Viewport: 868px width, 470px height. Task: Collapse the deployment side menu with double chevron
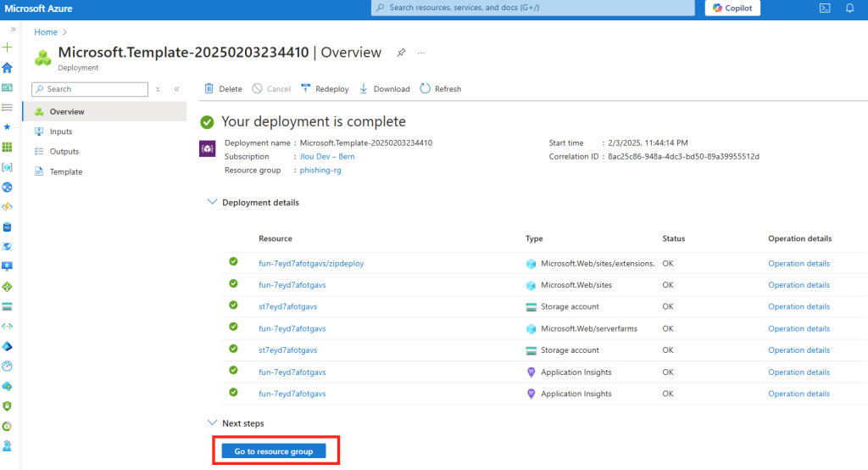[176, 89]
